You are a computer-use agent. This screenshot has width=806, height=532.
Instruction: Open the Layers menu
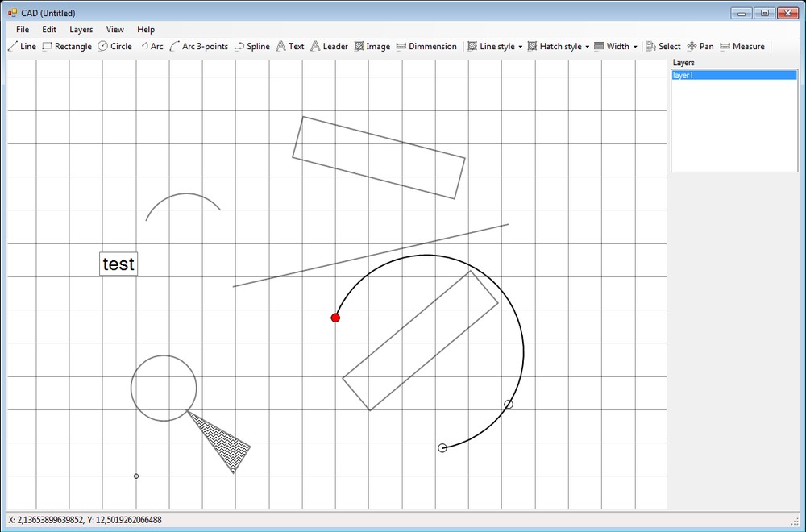click(x=81, y=29)
